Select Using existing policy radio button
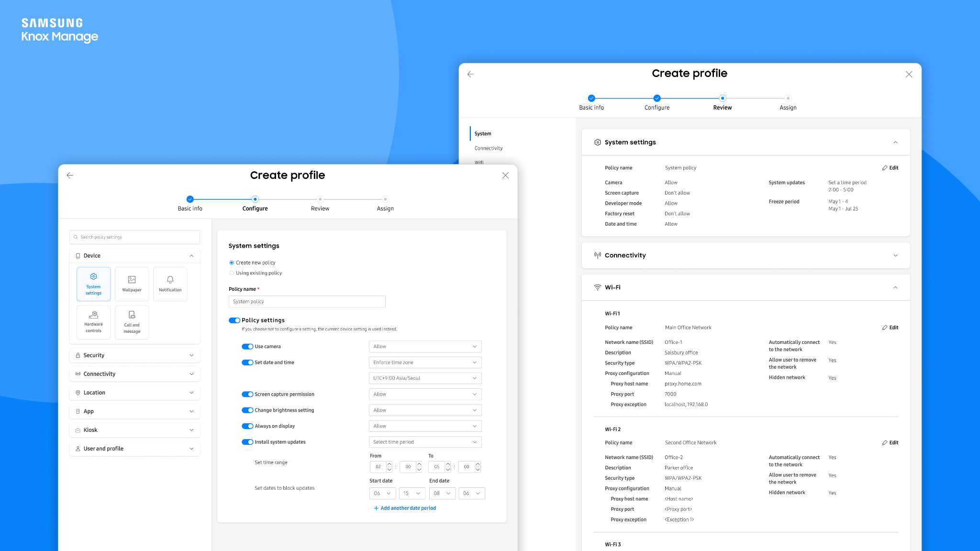Image resolution: width=980 pixels, height=551 pixels. [x=232, y=273]
